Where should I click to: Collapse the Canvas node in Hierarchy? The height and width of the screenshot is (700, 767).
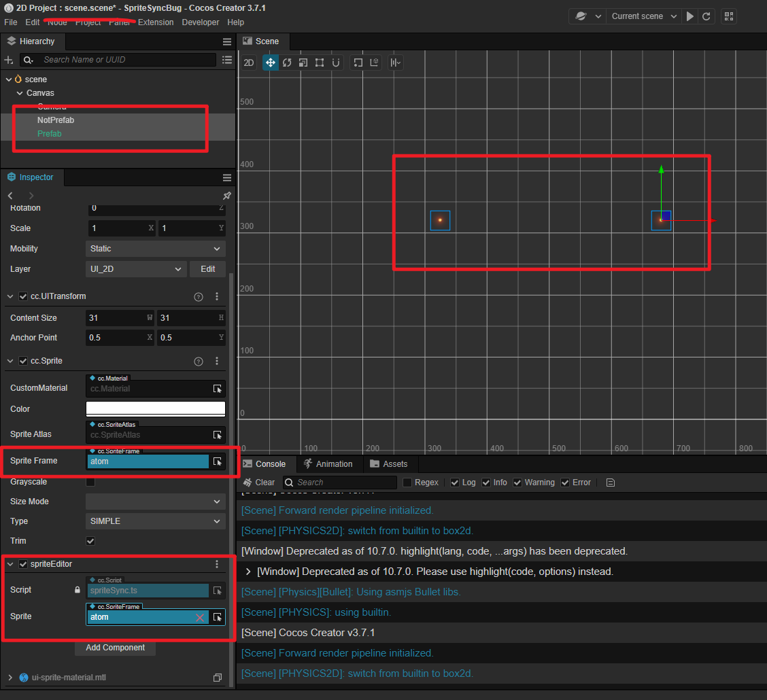[x=20, y=93]
